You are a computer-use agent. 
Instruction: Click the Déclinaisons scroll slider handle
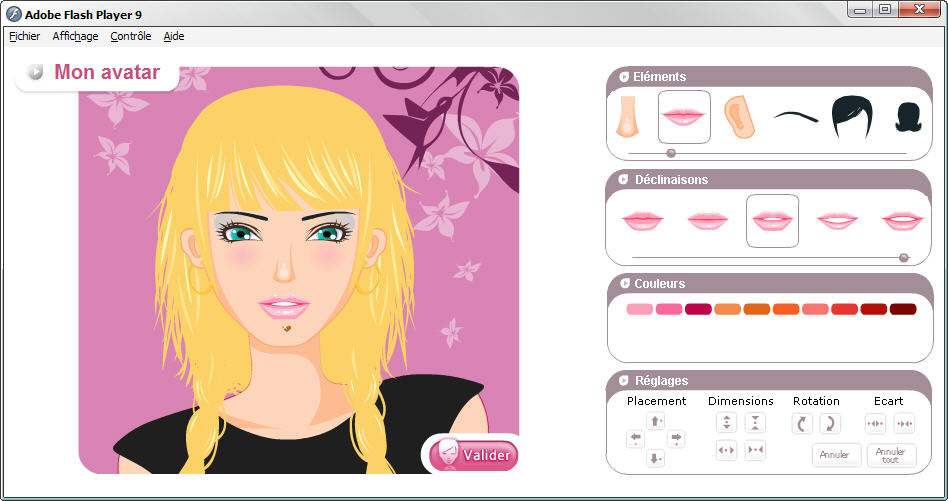[904, 257]
